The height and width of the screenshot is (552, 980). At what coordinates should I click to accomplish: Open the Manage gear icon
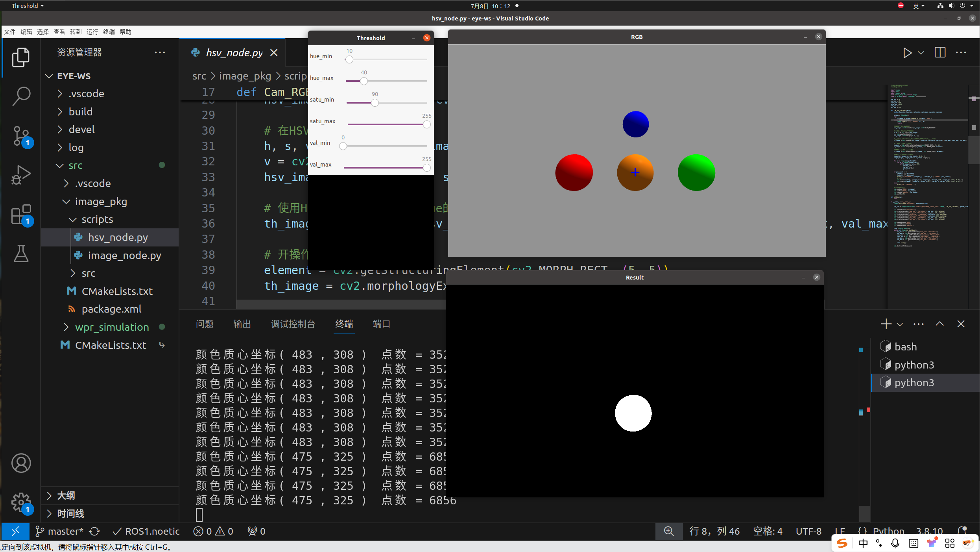pos(21,502)
